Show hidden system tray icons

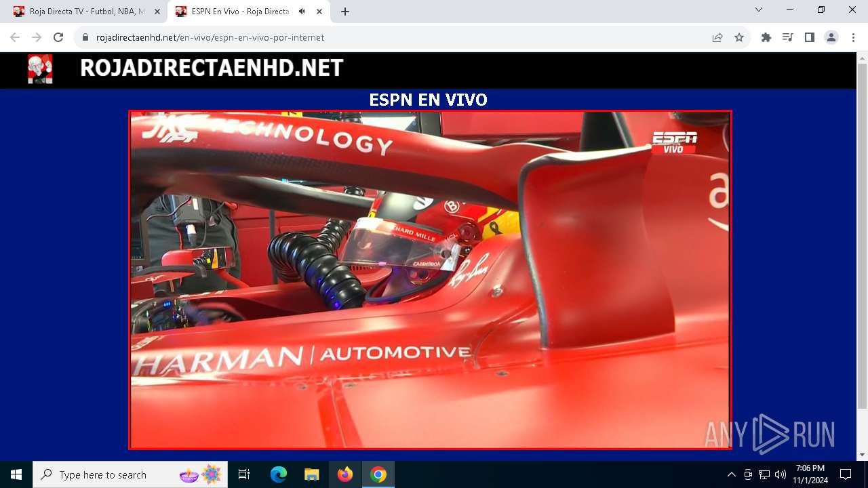[x=731, y=474]
